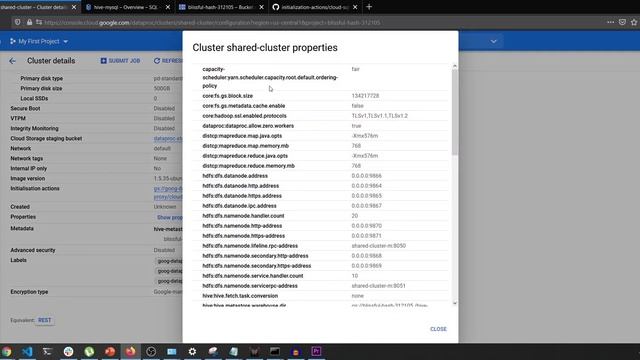
Task: Open Firefox from the taskbar
Action: 130,351
